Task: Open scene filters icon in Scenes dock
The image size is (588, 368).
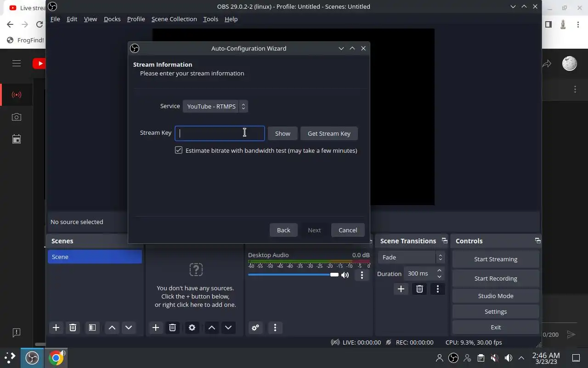Action: point(92,328)
